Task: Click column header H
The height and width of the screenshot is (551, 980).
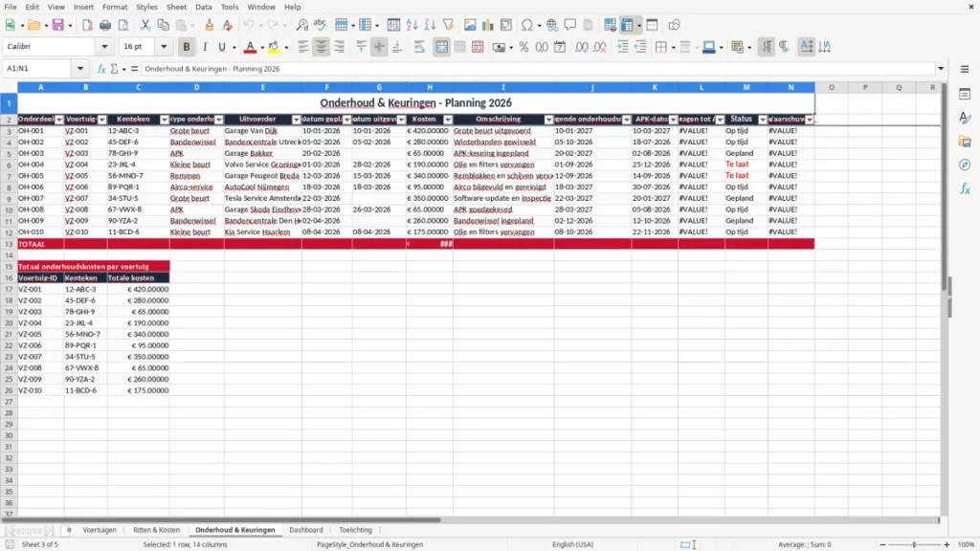Action: (x=430, y=87)
